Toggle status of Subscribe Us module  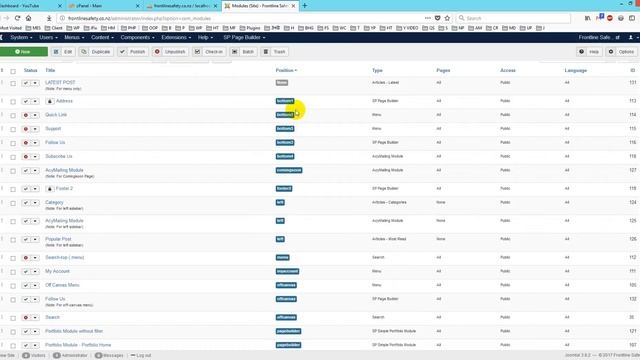(x=26, y=157)
